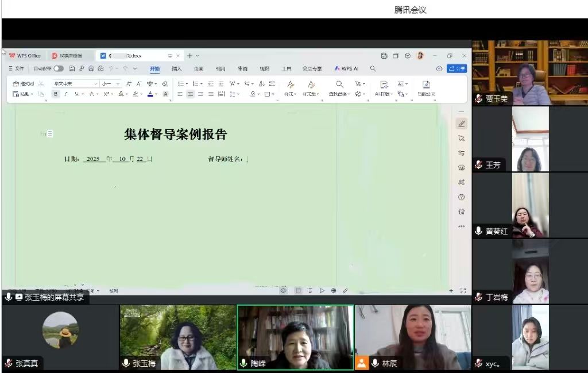Open the WPS AI tab
The image size is (588, 373).
point(346,69)
